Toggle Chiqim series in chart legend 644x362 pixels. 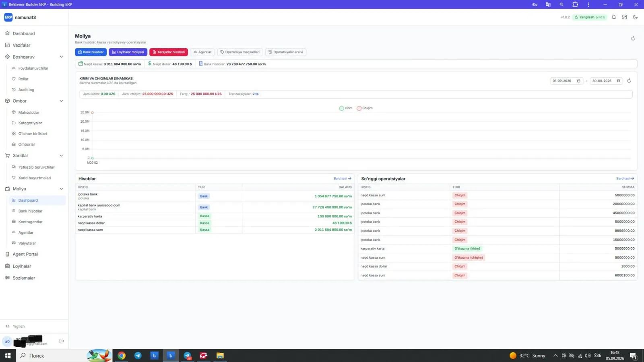pyautogui.click(x=365, y=108)
